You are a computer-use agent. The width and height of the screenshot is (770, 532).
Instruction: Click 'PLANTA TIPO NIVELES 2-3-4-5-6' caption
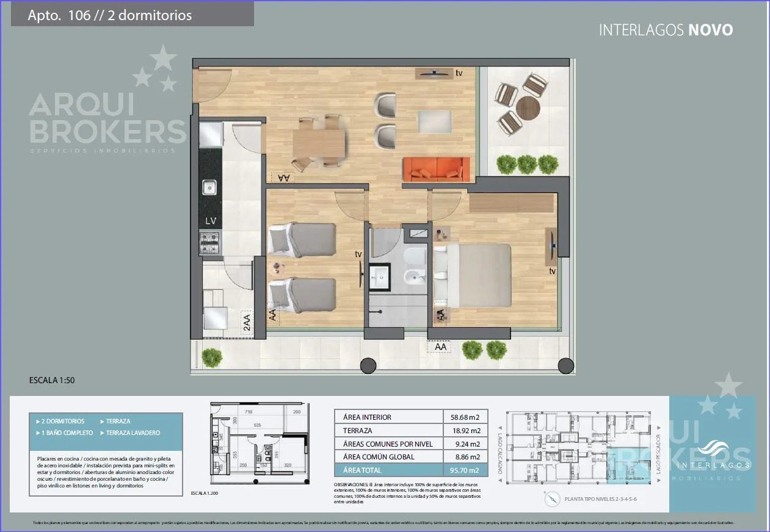(x=601, y=499)
